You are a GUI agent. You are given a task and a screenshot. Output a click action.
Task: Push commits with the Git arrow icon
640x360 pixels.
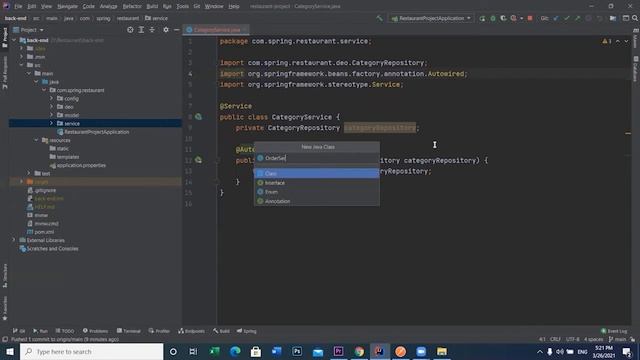point(577,18)
